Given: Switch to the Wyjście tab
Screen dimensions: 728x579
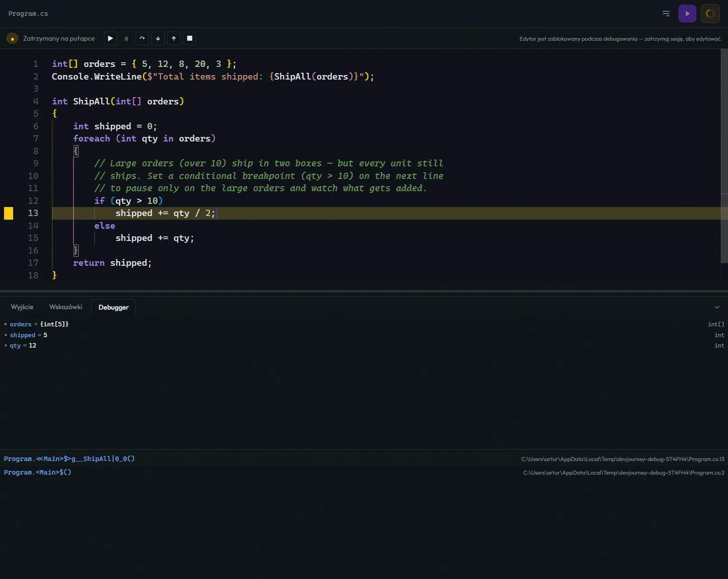Looking at the screenshot, I should point(22,307).
